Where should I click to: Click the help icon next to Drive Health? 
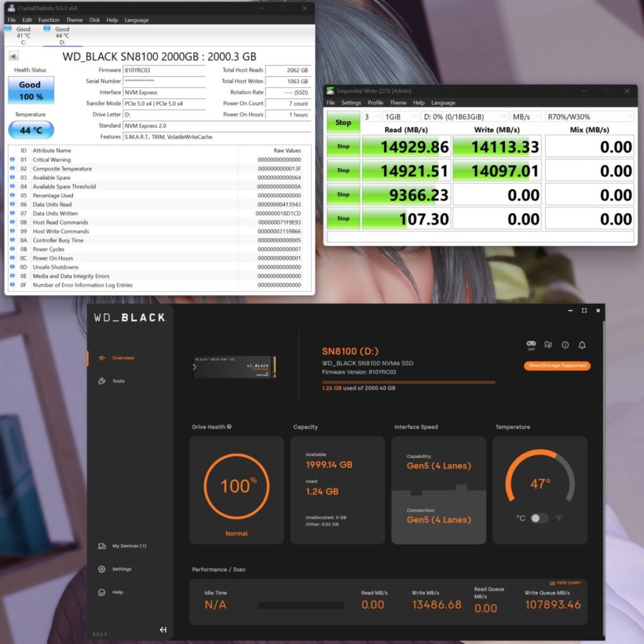tap(229, 427)
